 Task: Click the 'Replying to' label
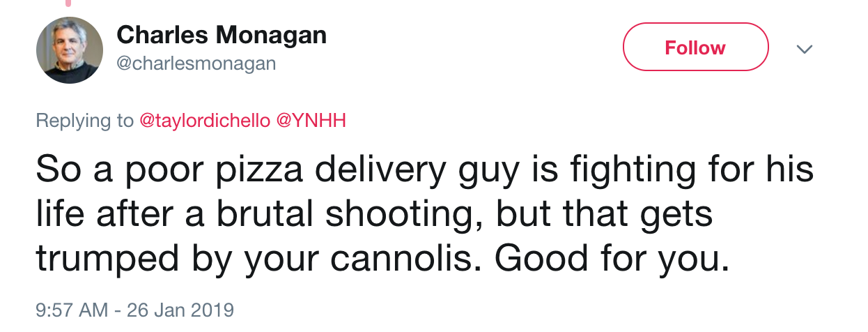(84, 121)
